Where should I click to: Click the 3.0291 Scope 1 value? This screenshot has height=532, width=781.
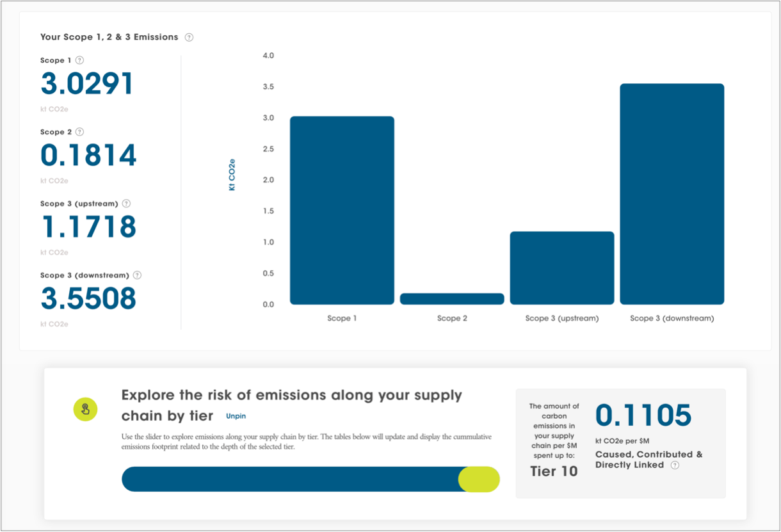[x=87, y=85]
